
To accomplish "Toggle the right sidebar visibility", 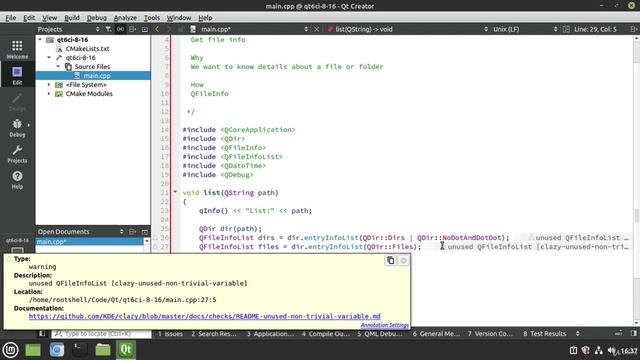I will [x=633, y=333].
